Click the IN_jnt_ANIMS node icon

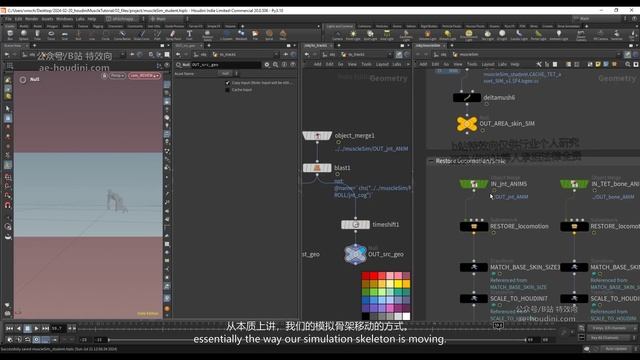pyautogui.click(x=473, y=184)
